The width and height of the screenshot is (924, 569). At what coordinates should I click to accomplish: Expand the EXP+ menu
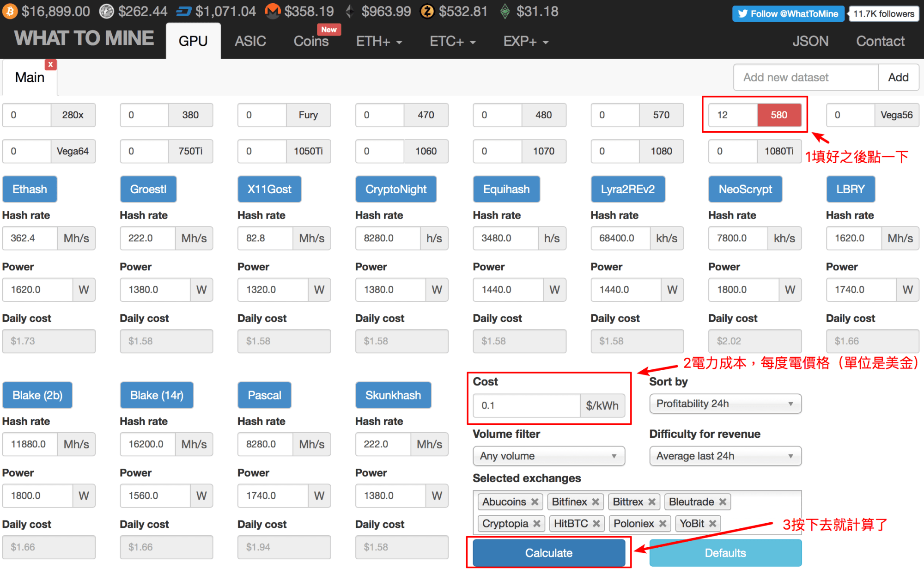(526, 41)
